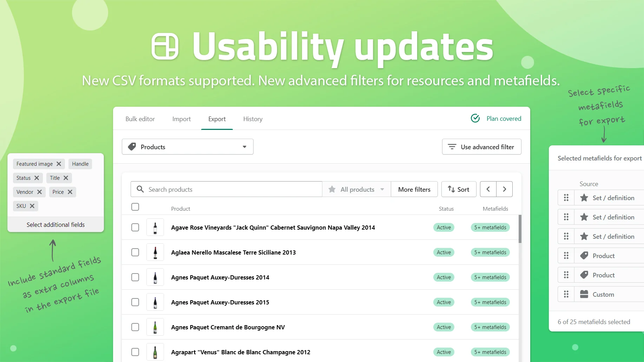Viewport: 644px width, 362px height.
Task: Grab drag handle of first Set / definition row
Action: 566,198
